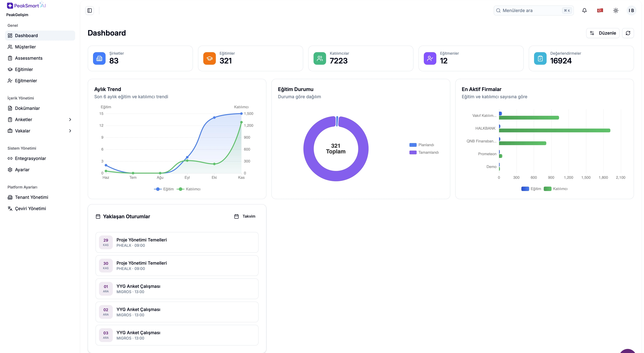Click the orange Eğitimler card icon
644x353 pixels.
[209, 59]
